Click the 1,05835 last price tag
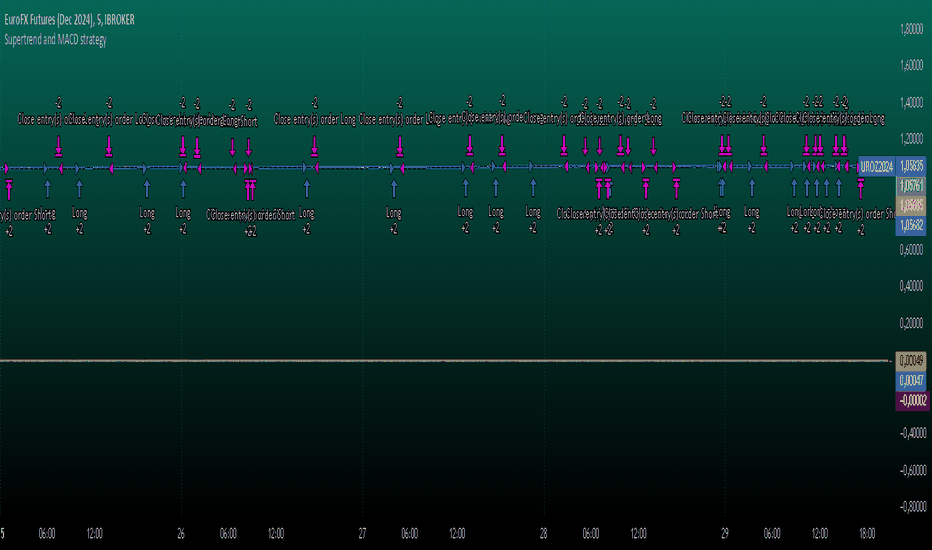Image resolution: width=932 pixels, height=550 pixels. (911, 166)
